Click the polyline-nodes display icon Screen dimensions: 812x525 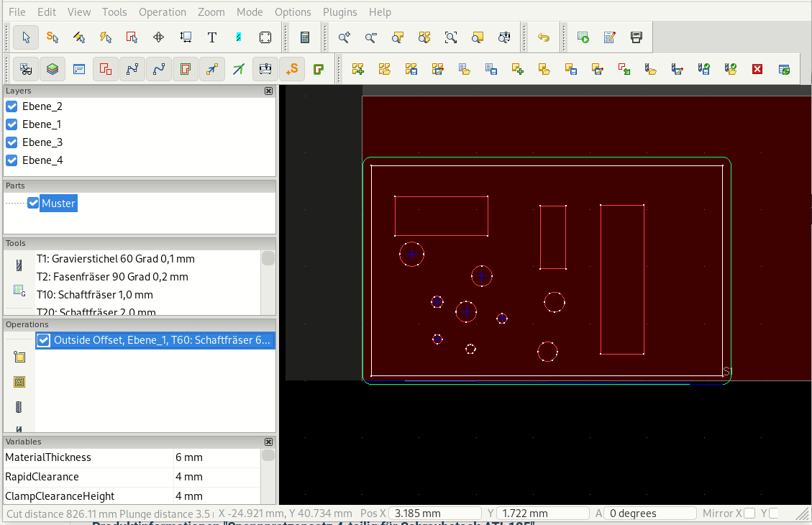click(x=132, y=69)
